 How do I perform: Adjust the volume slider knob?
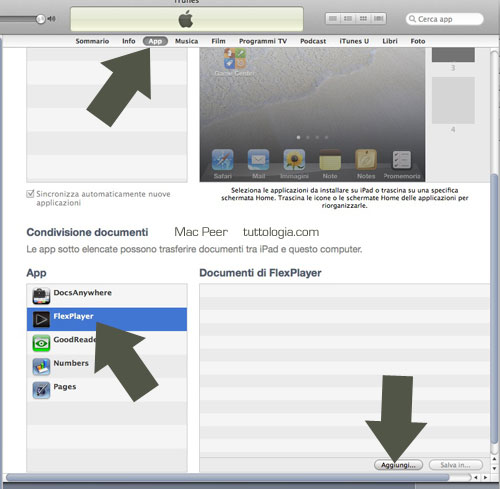click(x=40, y=19)
